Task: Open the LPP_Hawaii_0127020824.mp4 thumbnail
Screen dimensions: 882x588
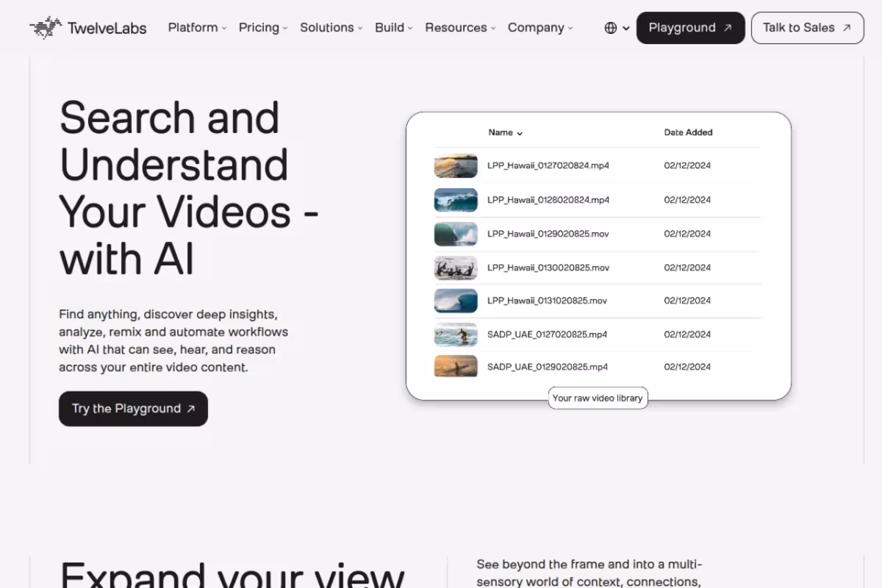Action: click(456, 165)
